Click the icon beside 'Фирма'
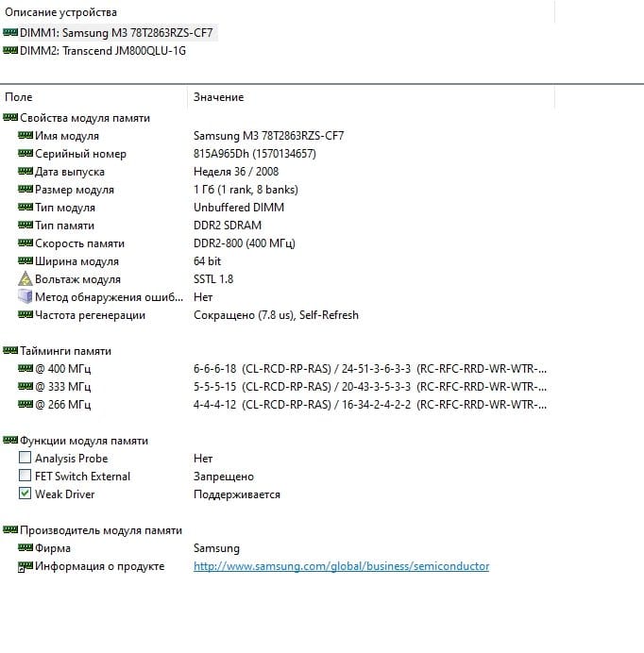 click(25, 547)
